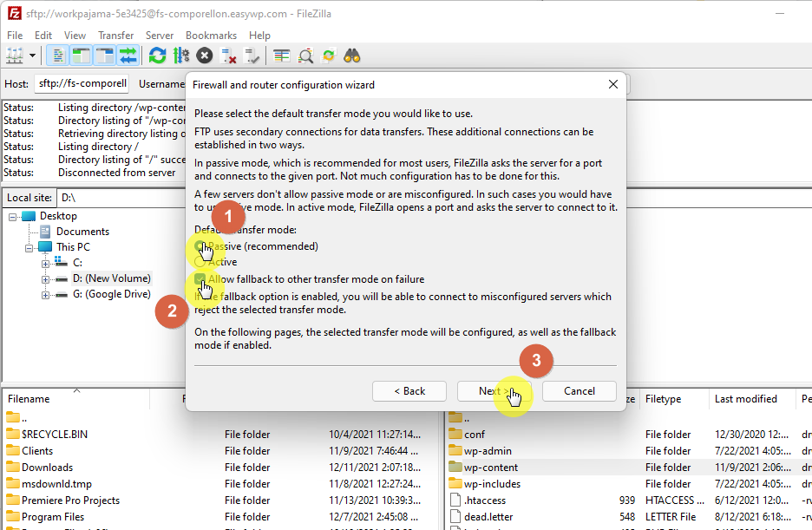Toggle transfer queue display icon
Viewport: 812px width, 530px height.
(128, 56)
